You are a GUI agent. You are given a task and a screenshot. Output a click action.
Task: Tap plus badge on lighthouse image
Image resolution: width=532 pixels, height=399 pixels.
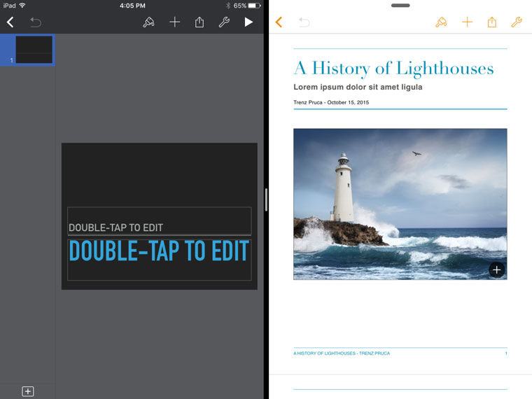(496, 269)
